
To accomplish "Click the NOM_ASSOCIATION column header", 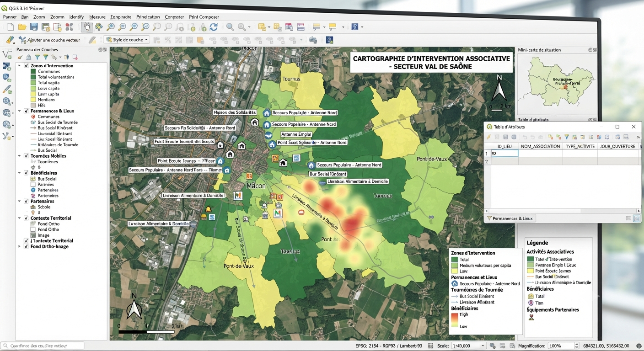I will [540, 146].
